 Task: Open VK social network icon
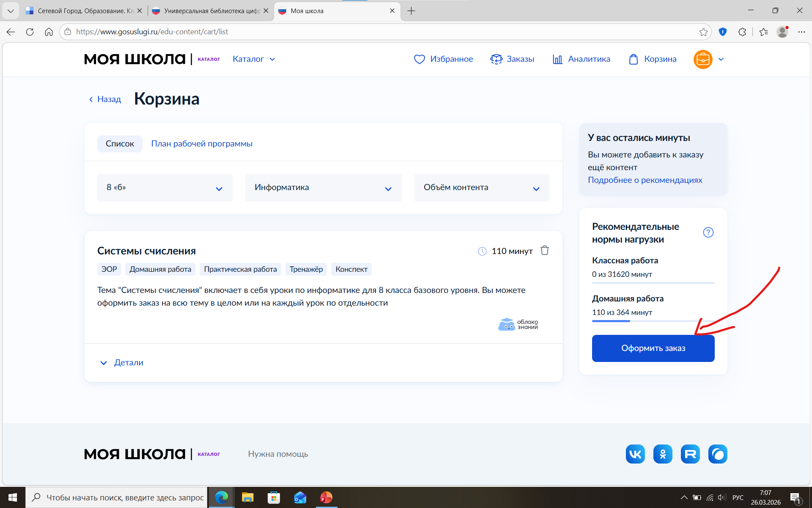pyautogui.click(x=635, y=454)
